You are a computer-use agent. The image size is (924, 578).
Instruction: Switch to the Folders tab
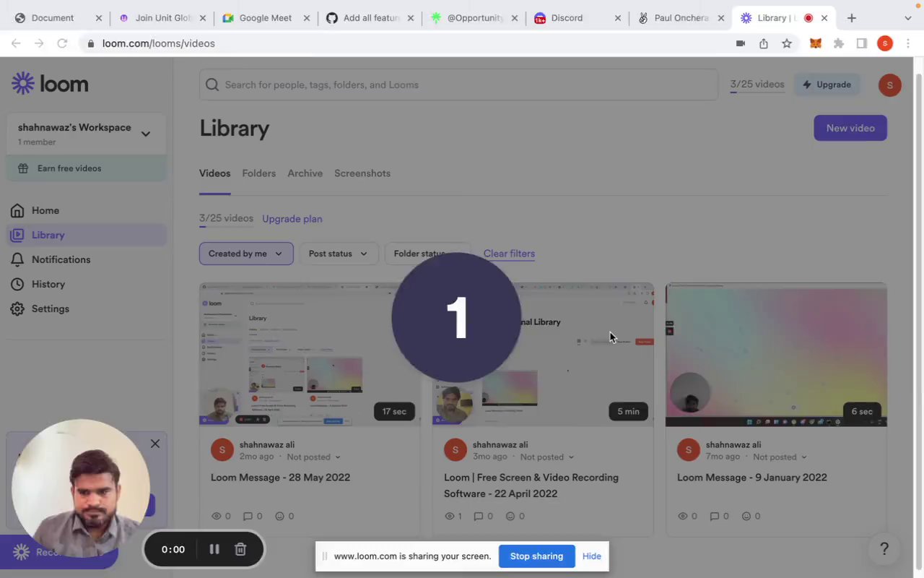click(x=258, y=173)
